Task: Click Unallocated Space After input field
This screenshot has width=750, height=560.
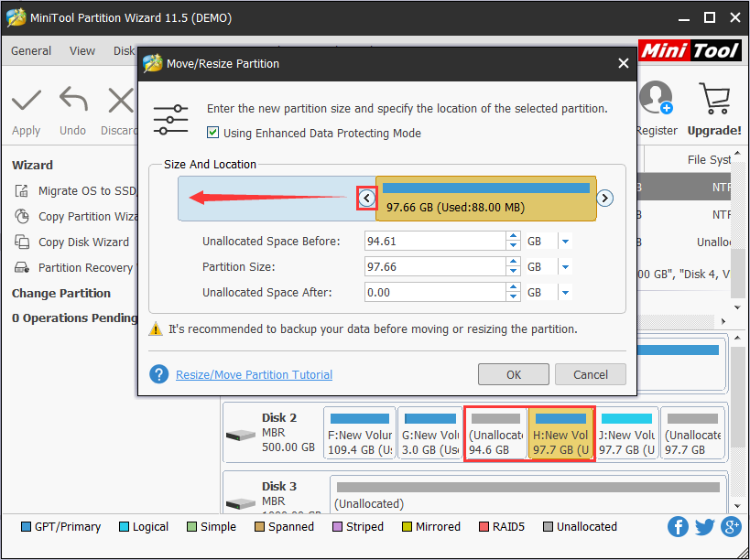Action: tap(435, 293)
